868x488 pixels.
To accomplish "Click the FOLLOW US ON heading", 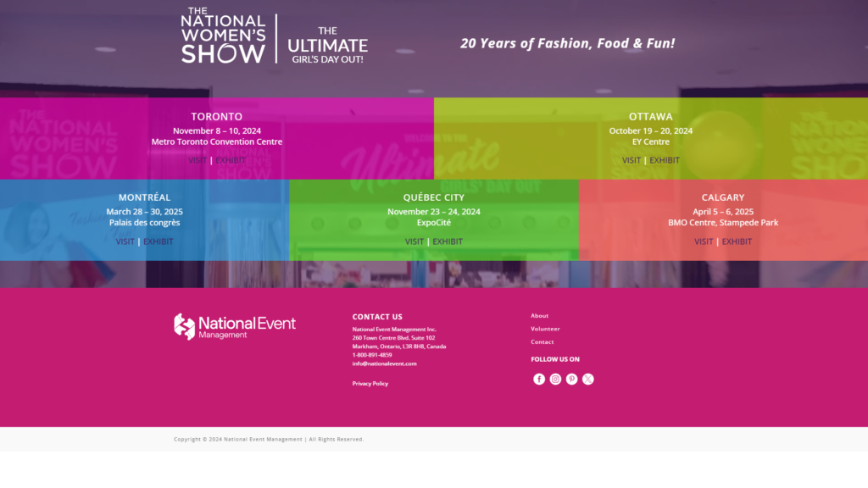I will [x=555, y=359].
